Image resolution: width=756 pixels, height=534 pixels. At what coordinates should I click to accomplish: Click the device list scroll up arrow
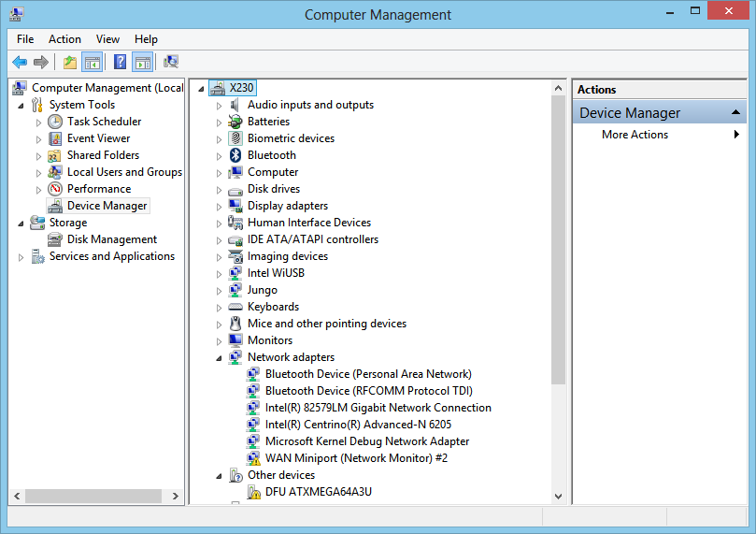click(558, 88)
